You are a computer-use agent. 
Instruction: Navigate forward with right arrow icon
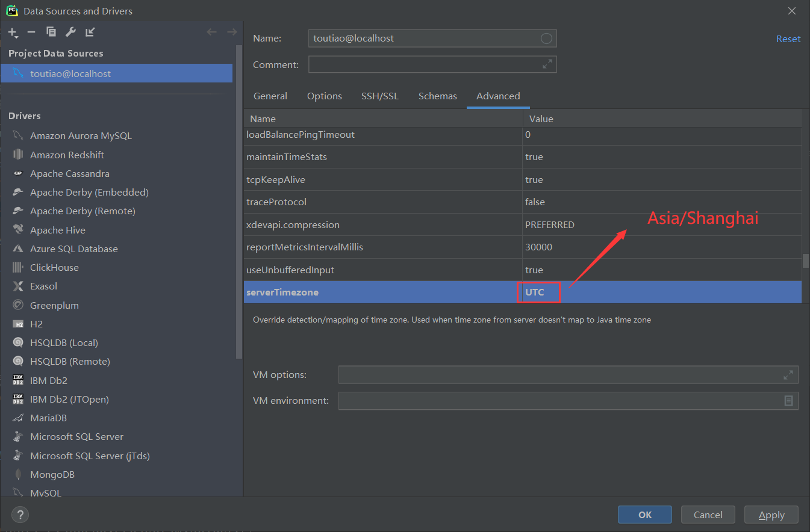coord(231,32)
